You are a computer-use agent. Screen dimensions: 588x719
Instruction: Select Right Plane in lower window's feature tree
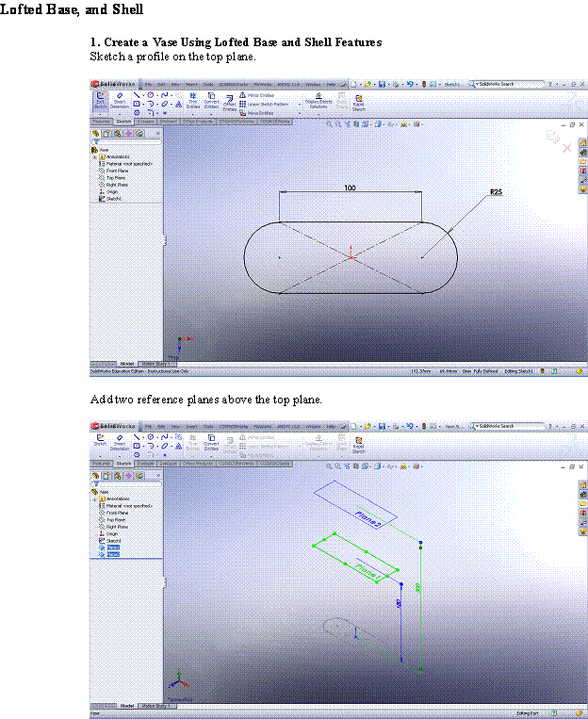tap(118, 527)
